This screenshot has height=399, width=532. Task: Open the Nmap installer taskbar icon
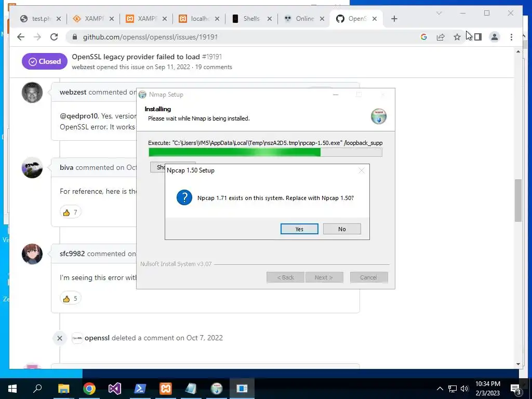tap(217, 389)
